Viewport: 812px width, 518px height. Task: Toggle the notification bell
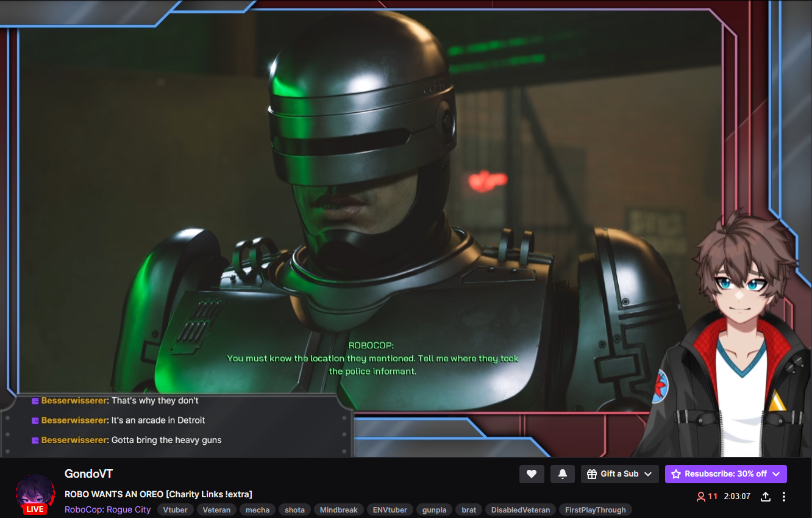pos(563,474)
